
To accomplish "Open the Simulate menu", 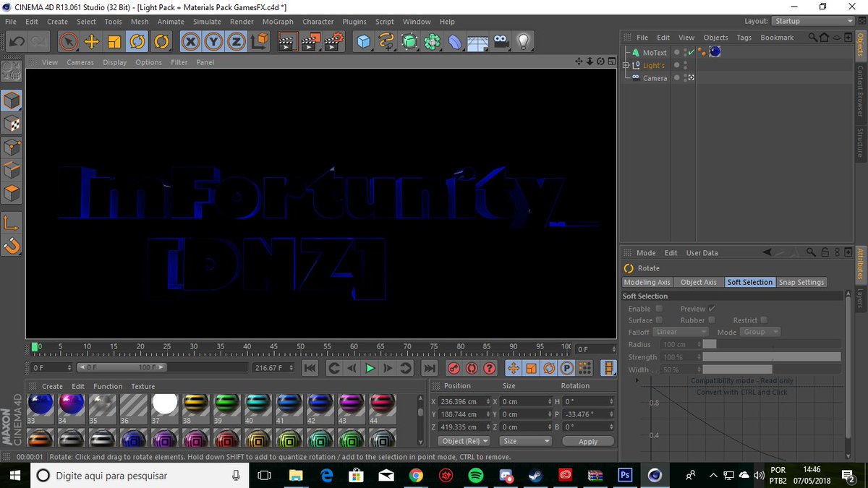I will 207,22.
